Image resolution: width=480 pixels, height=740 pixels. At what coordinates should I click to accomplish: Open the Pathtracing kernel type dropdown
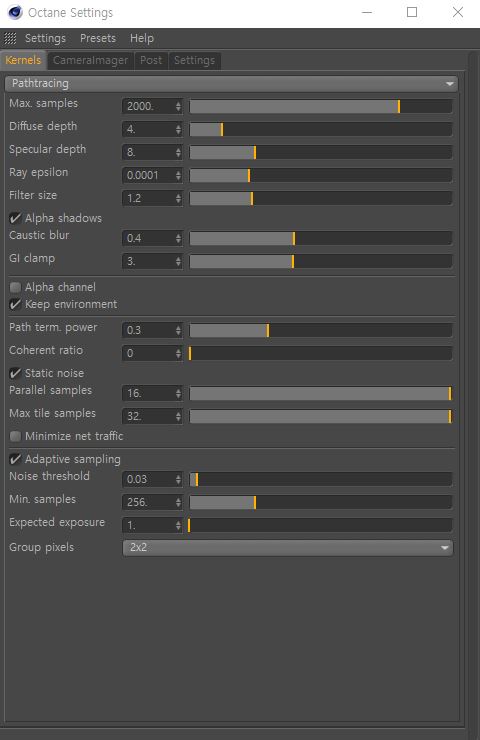(231, 84)
